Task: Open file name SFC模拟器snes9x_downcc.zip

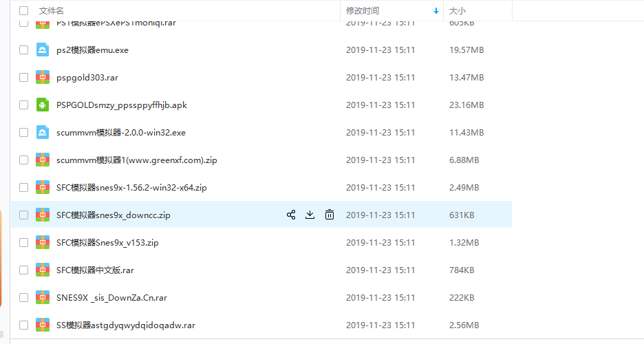Action: (114, 215)
